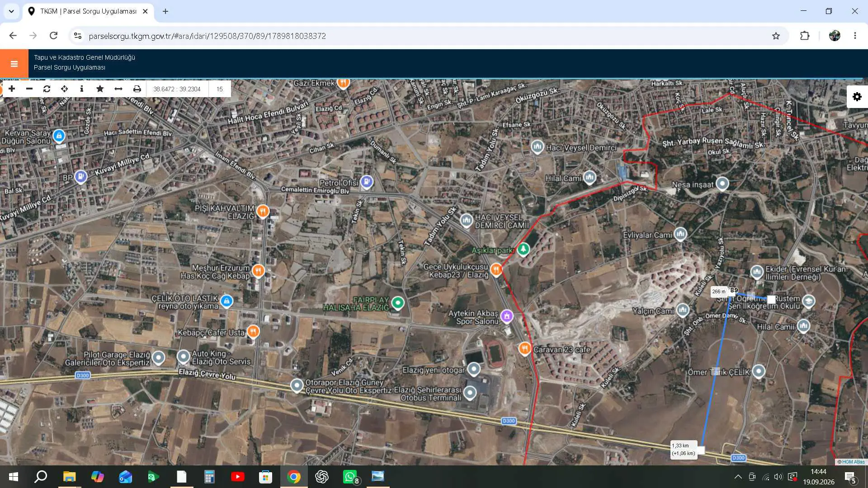This screenshot has width=868, height=488.
Task: Go back to the previous page
Action: (13, 36)
